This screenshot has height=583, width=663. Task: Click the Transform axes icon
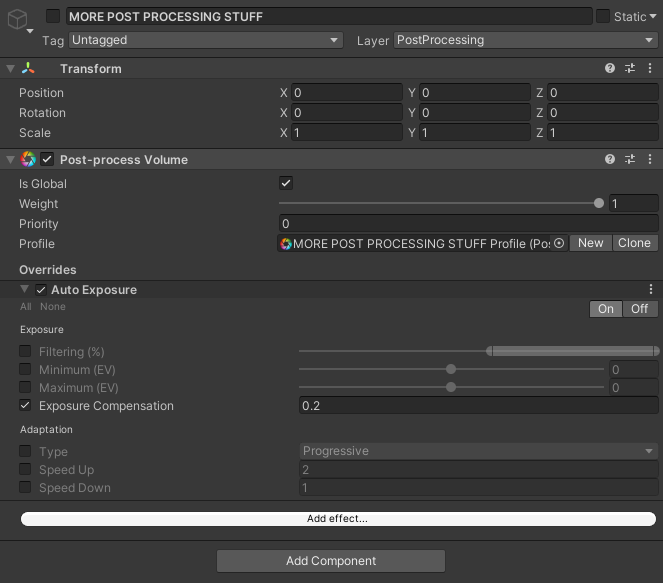tap(28, 68)
